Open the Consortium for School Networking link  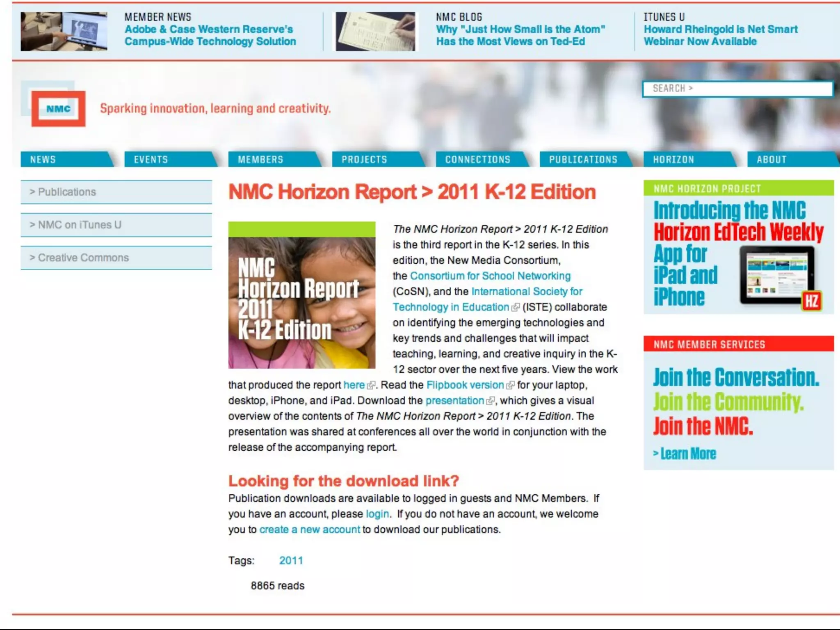(490, 276)
